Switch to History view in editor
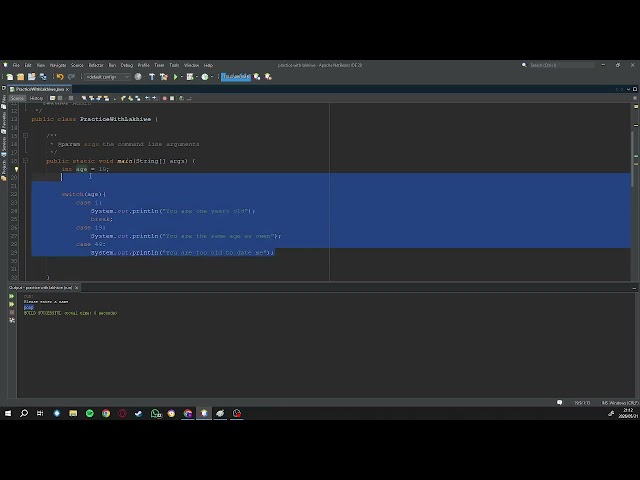The image size is (640, 480). (36, 98)
